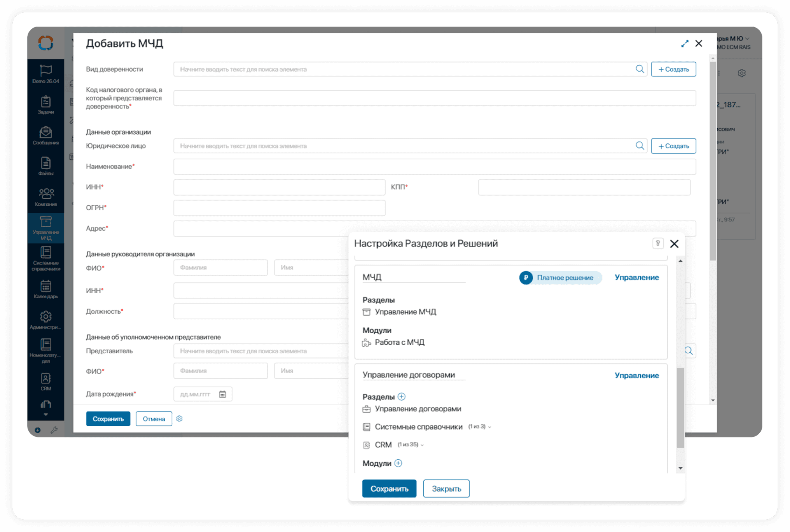Select Управление МЧД in sidebar

point(45,228)
